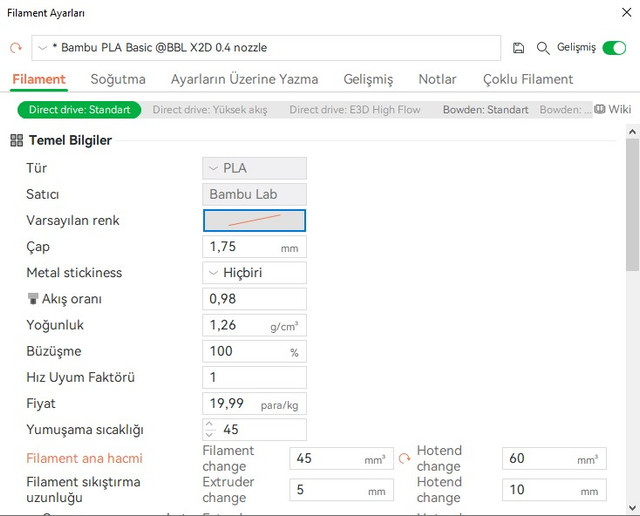640x516 pixels.
Task: Click the vertical scrollbar thumb
Action: coord(632,205)
